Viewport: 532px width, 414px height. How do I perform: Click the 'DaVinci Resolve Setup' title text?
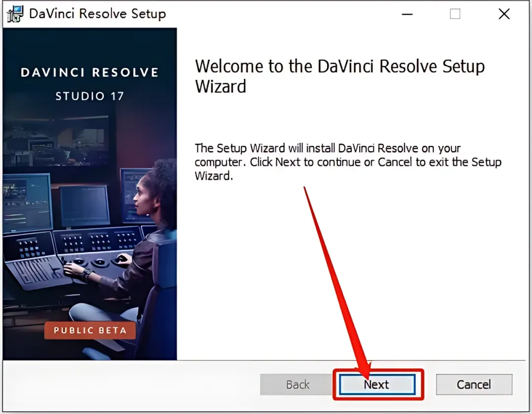pyautogui.click(x=98, y=14)
